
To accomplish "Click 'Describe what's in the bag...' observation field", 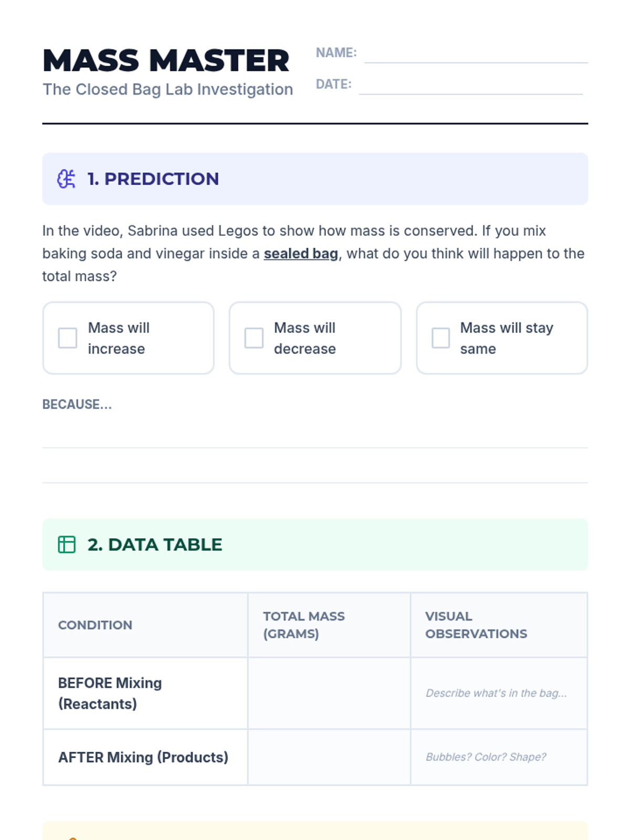I will [x=496, y=693].
